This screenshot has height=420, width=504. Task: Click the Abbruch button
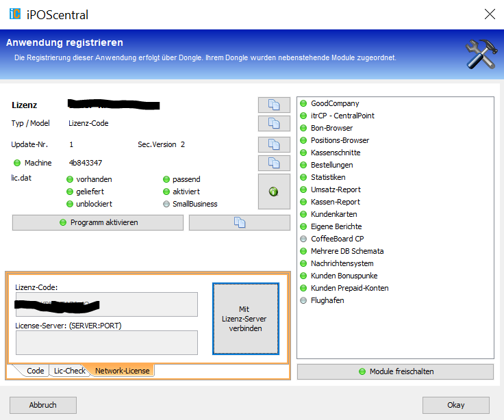coord(42,405)
